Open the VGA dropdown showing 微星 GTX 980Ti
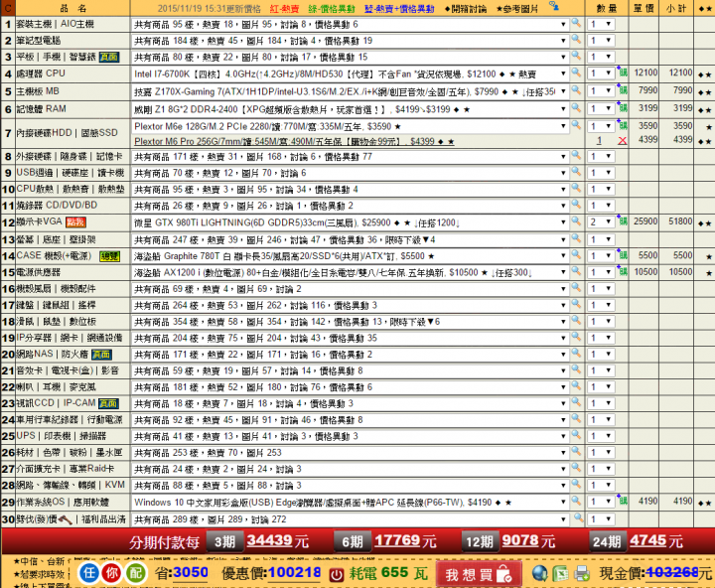The width and height of the screenshot is (715, 588). pos(351,222)
